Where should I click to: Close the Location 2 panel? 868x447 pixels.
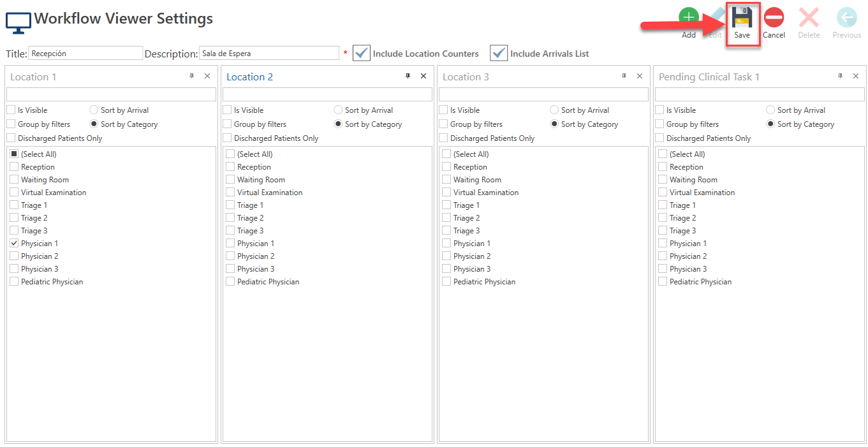(x=423, y=76)
